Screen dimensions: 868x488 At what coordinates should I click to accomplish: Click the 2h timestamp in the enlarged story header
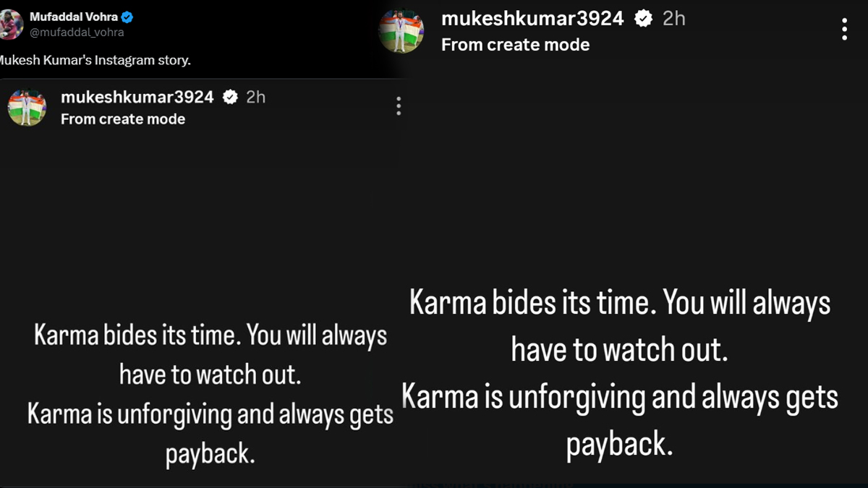click(x=674, y=19)
